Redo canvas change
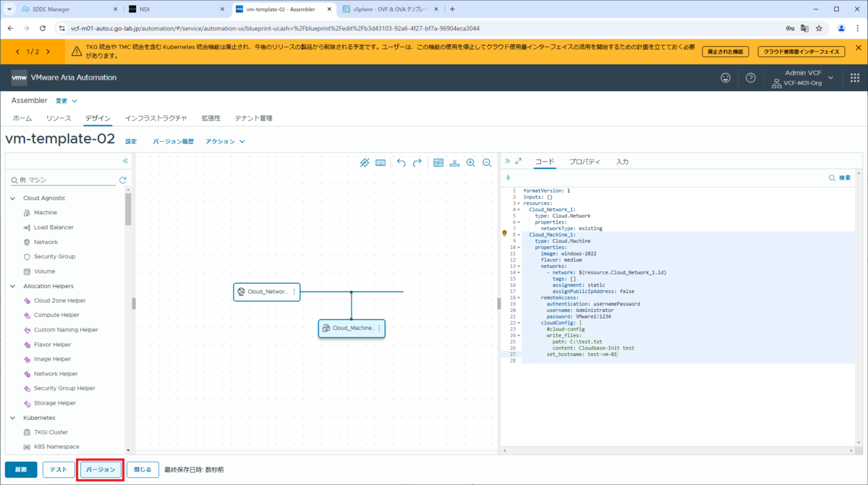This screenshot has width=868, height=485. click(x=417, y=163)
